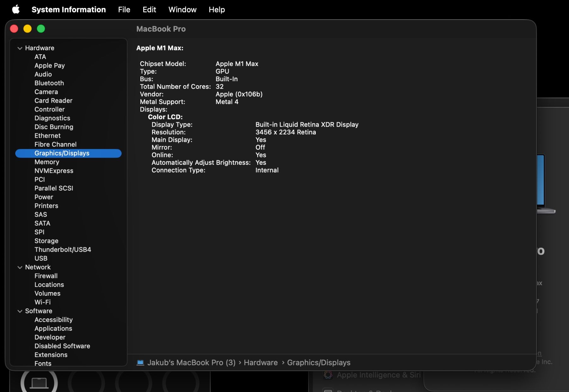The width and height of the screenshot is (569, 392).
Task: Click the green zoom window button
Action: tap(41, 29)
